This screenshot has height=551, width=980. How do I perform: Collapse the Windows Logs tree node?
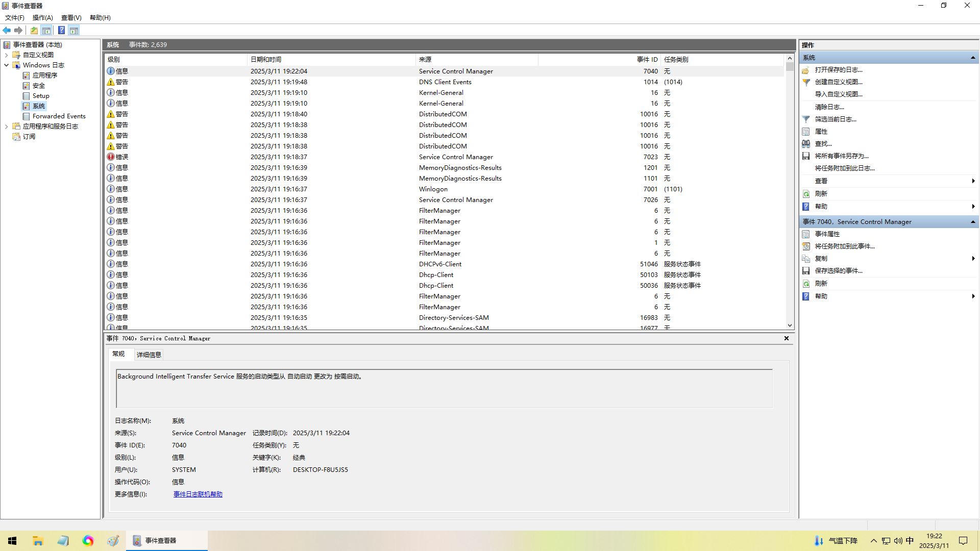[x=6, y=65]
